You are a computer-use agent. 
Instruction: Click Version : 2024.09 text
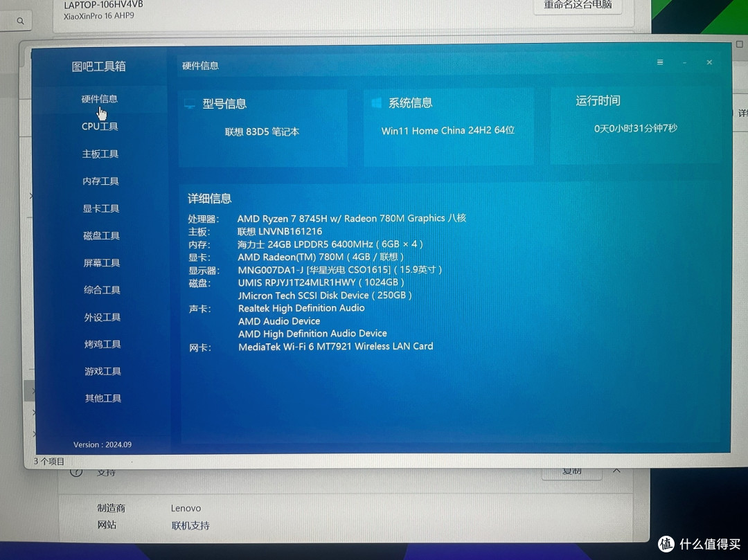coord(103,444)
